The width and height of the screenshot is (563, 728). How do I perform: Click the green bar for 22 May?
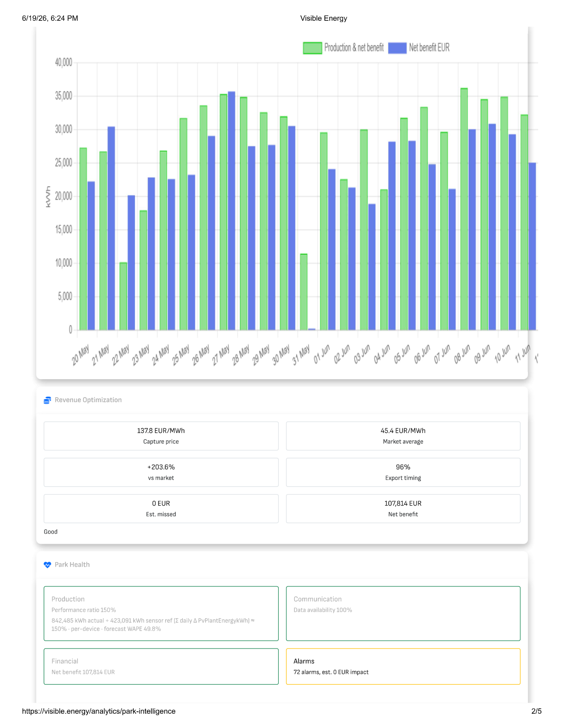click(123, 296)
